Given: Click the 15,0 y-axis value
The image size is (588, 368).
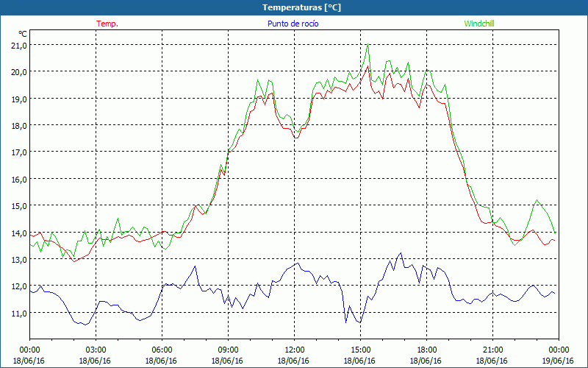Looking at the screenshot, I should pos(20,206).
